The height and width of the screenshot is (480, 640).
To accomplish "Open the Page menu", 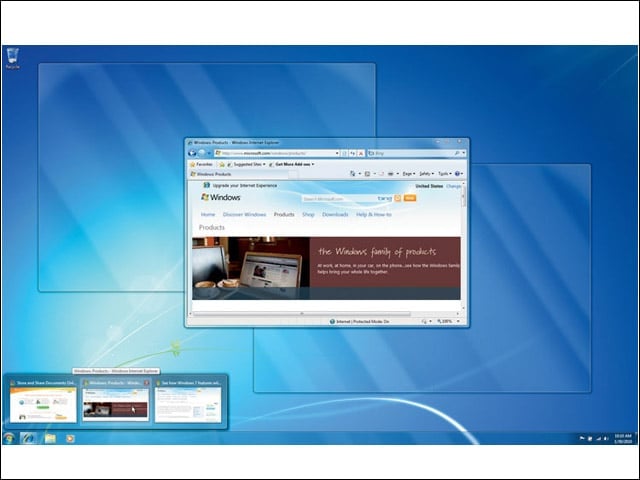I will pos(409,174).
